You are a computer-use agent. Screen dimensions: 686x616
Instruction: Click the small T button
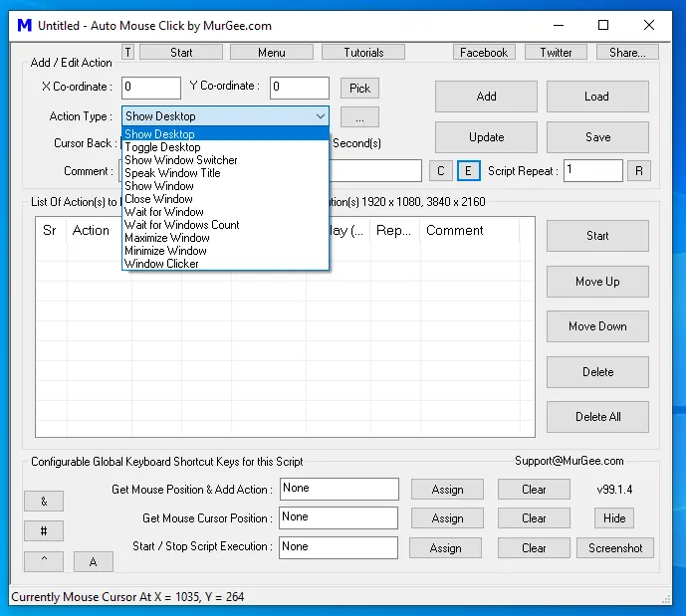(127, 52)
